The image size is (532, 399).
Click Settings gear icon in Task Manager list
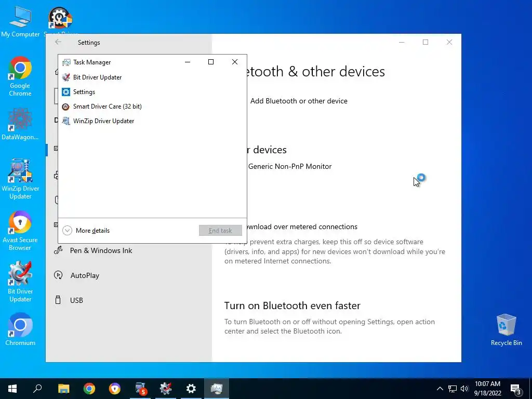coord(66,92)
